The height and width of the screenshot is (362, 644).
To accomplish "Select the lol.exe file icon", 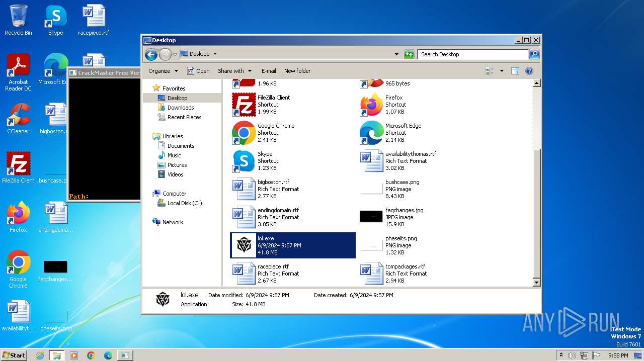I will [x=244, y=245].
